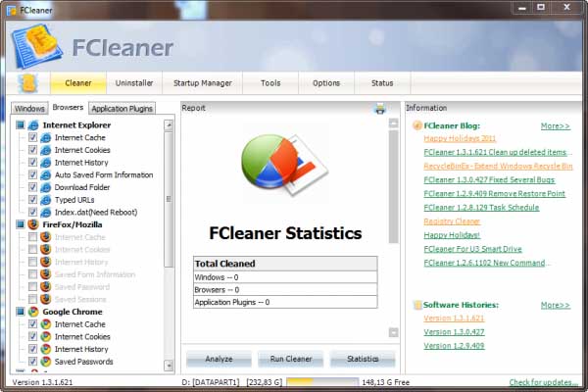The width and height of the screenshot is (588, 392).
Task: Uncheck Internet Explorer's Internet Cache checkbox
Action: 32,137
